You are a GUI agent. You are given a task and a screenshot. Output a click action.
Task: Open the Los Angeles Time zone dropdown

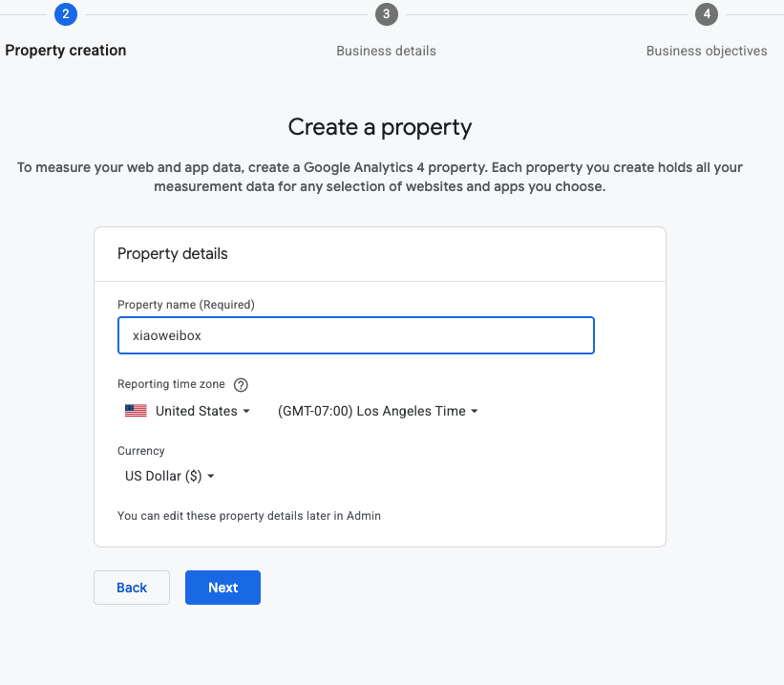[377, 411]
